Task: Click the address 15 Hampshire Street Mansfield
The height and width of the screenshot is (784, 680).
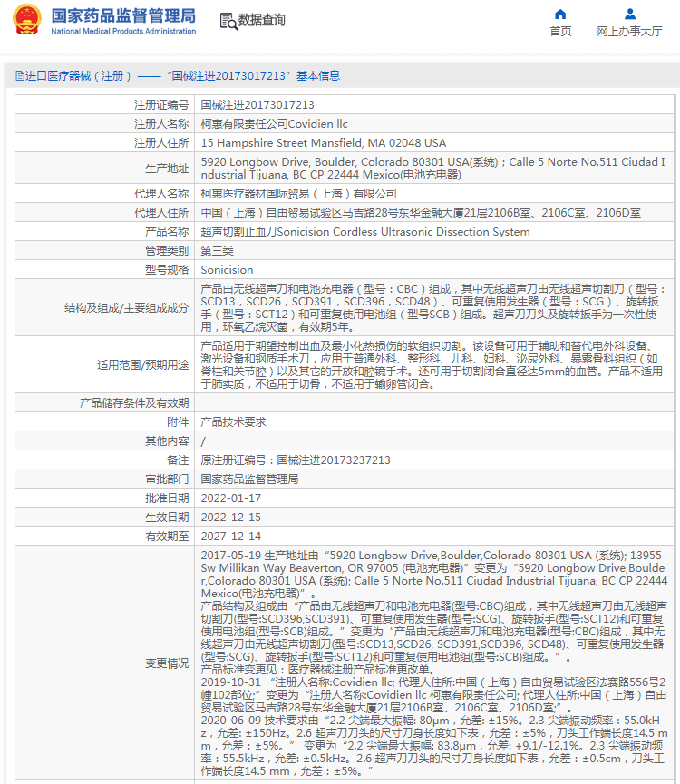Action: pos(323,143)
